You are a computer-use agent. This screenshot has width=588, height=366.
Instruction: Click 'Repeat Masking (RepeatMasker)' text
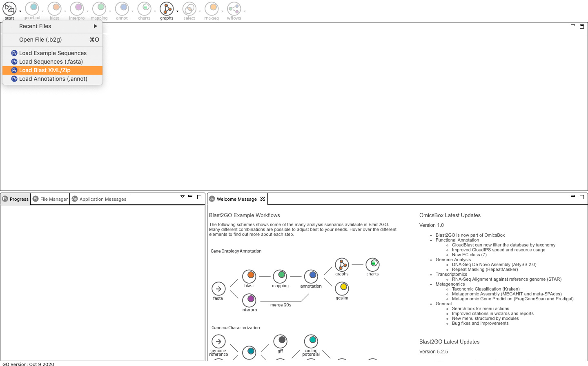(485, 270)
